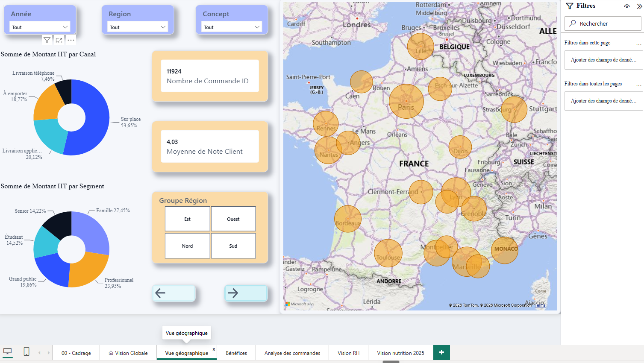Click the Clermont-Ferrand bubble on the map
The image size is (644, 363).
[x=421, y=192]
